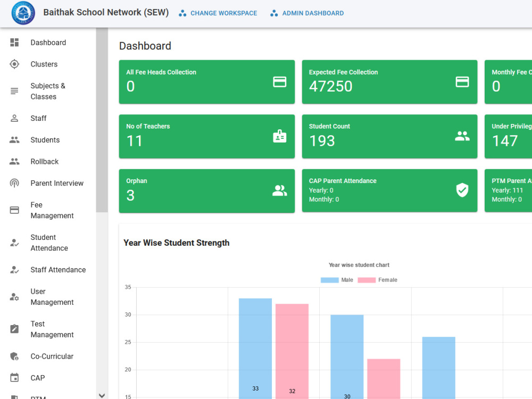Click card icon on Expected Fee Collection
This screenshot has height=399, width=532.
[x=462, y=82]
